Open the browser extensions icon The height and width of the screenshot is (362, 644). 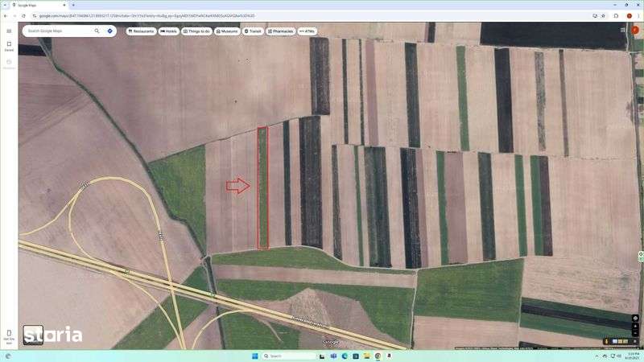pos(616,16)
